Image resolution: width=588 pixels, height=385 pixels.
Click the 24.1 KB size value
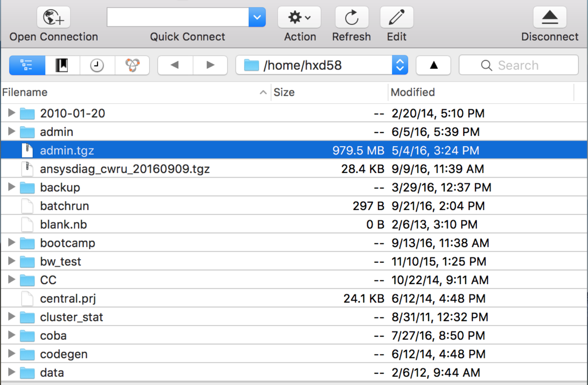(x=364, y=298)
